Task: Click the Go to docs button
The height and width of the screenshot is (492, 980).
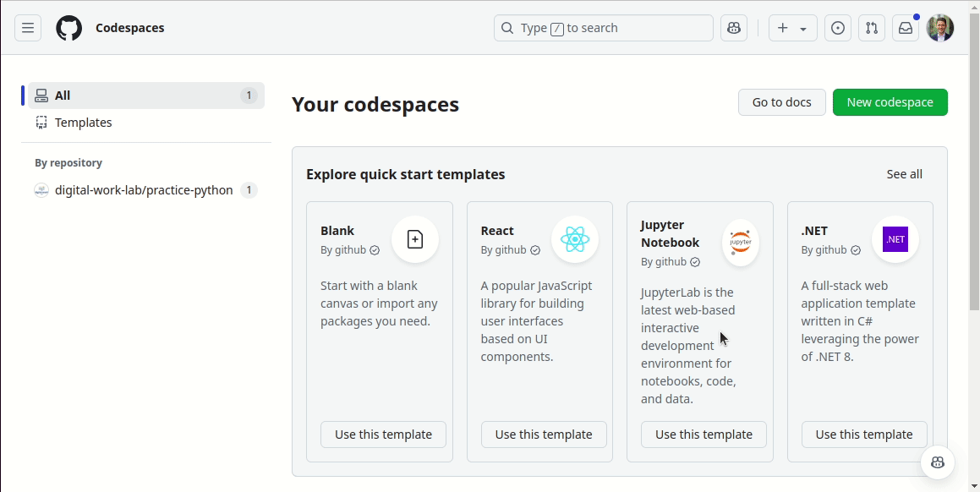Action: pyautogui.click(x=781, y=102)
